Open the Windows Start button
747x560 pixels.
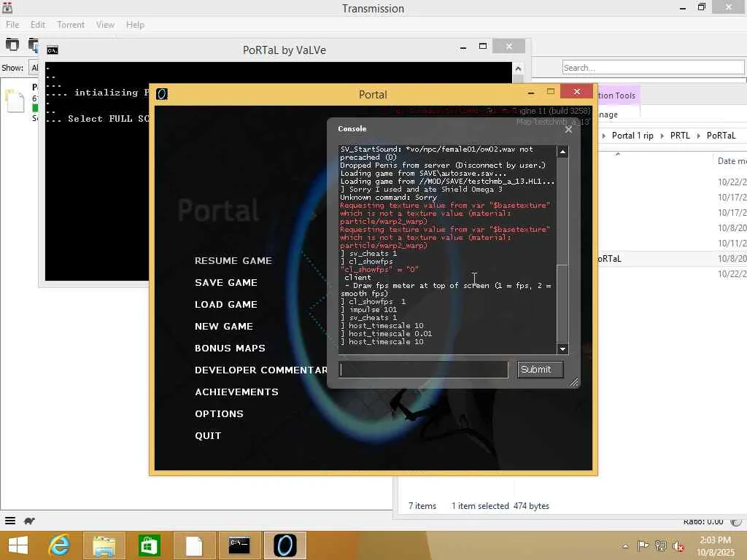click(x=18, y=545)
